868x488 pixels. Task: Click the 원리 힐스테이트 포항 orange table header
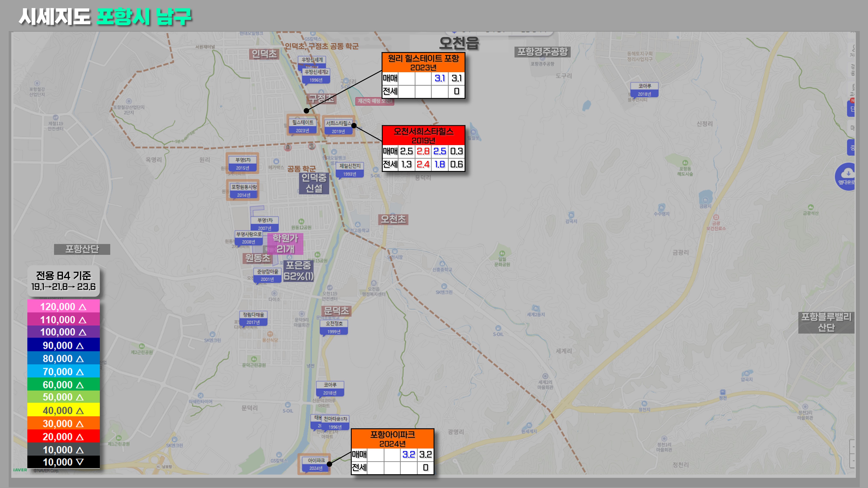(x=423, y=62)
